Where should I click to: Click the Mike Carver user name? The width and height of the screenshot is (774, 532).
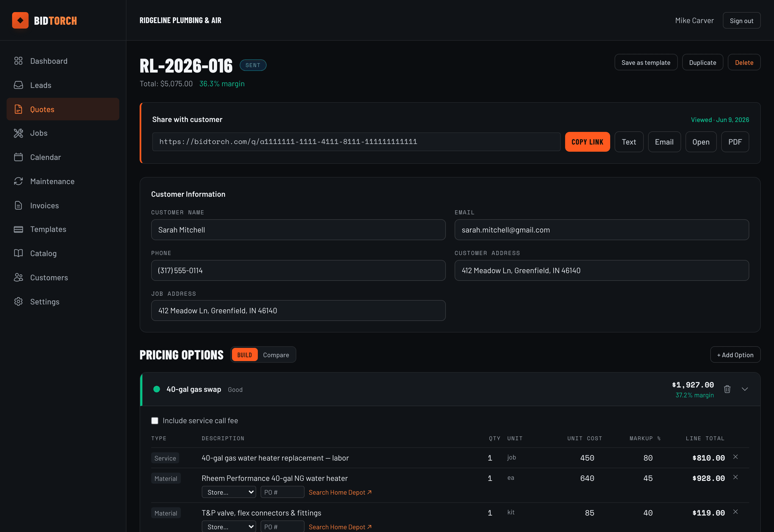coord(694,21)
